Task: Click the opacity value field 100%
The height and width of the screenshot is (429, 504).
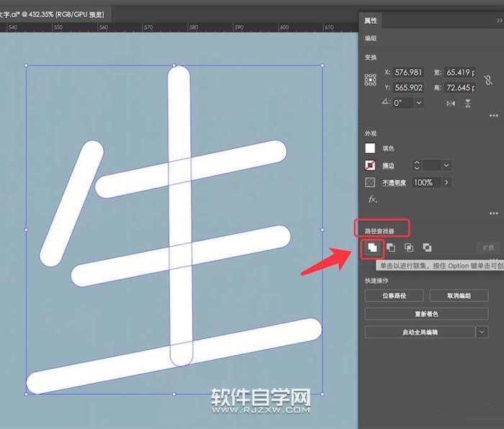Action: tap(426, 183)
